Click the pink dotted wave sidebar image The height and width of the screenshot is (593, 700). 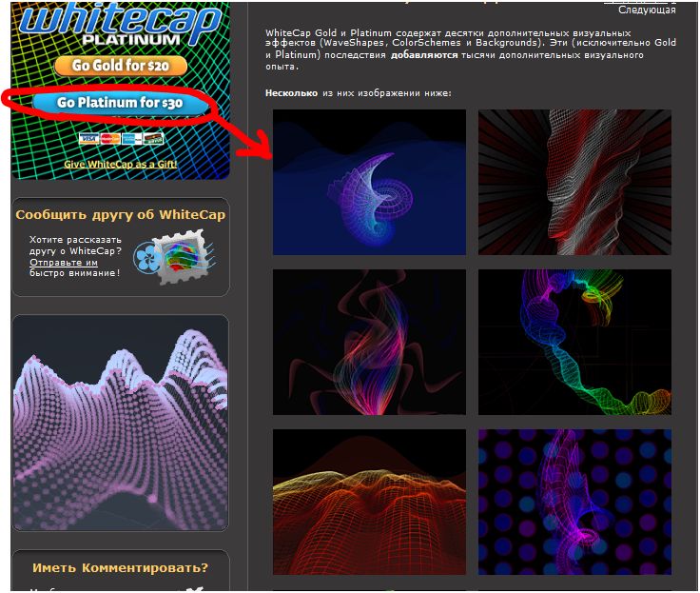pos(121,423)
